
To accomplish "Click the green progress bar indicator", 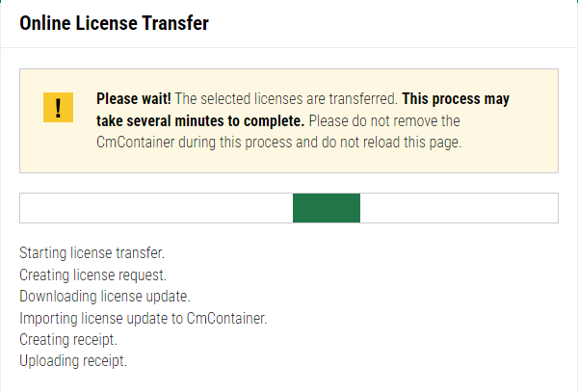I will click(x=326, y=208).
